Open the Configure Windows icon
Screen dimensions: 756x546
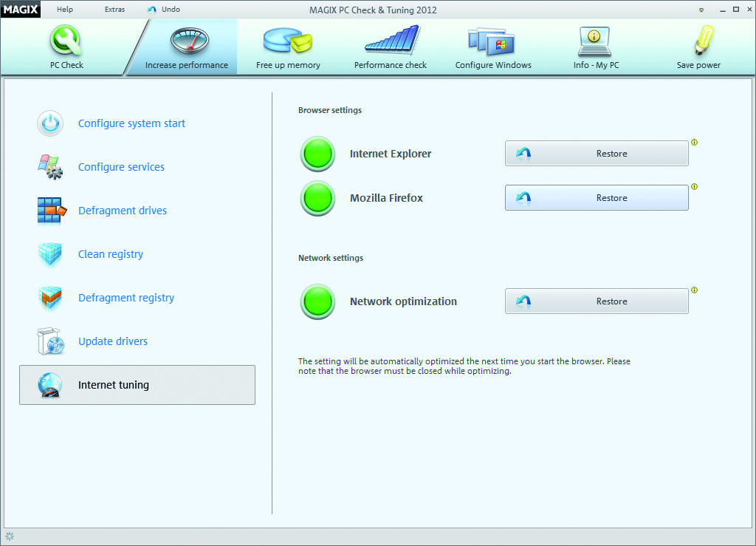(x=491, y=41)
